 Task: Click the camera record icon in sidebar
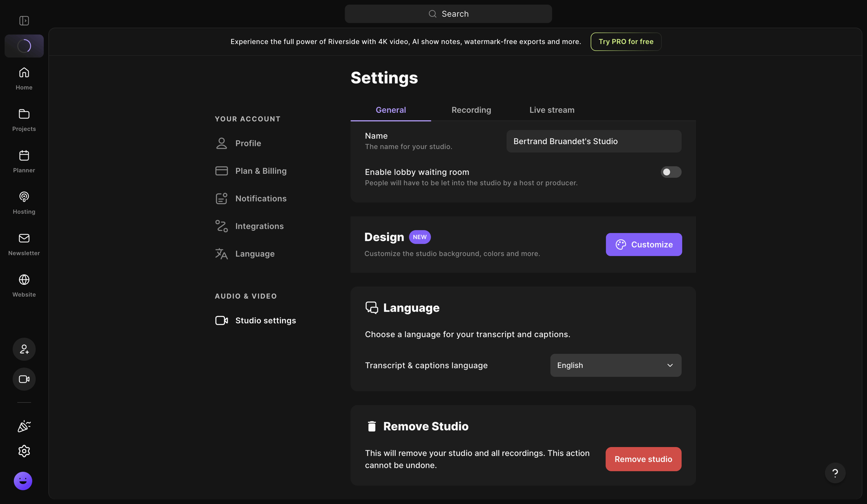pyautogui.click(x=24, y=379)
